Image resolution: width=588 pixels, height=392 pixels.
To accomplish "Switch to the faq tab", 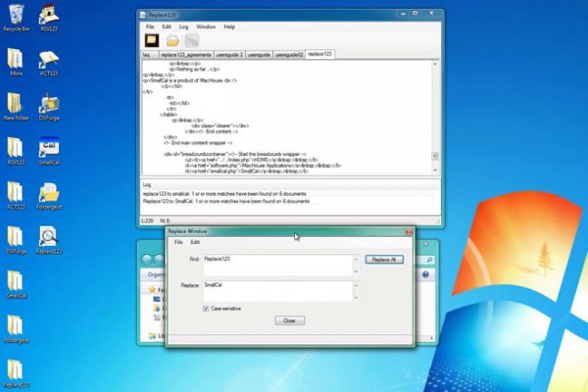I will (149, 55).
